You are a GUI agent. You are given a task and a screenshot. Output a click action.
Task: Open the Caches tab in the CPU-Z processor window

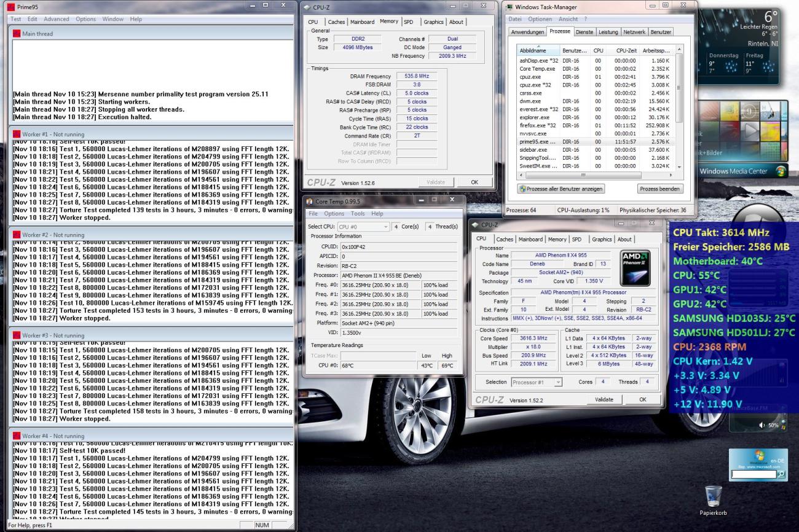505,240
